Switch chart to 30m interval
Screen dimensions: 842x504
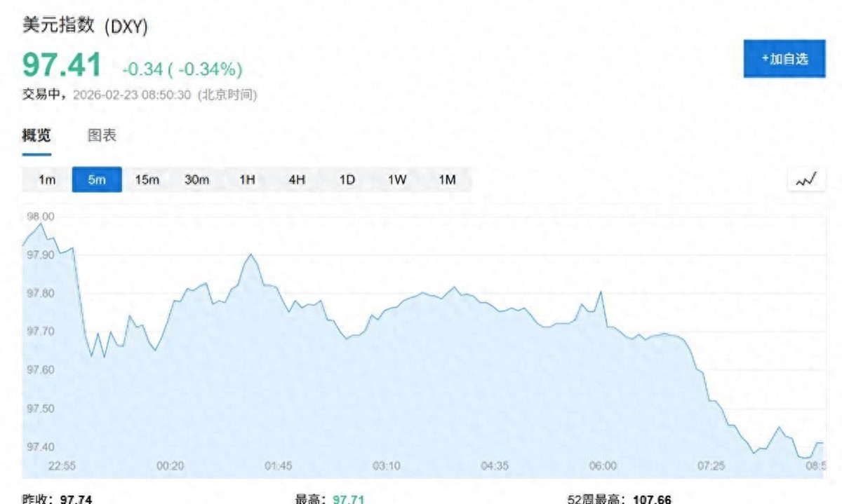click(196, 180)
